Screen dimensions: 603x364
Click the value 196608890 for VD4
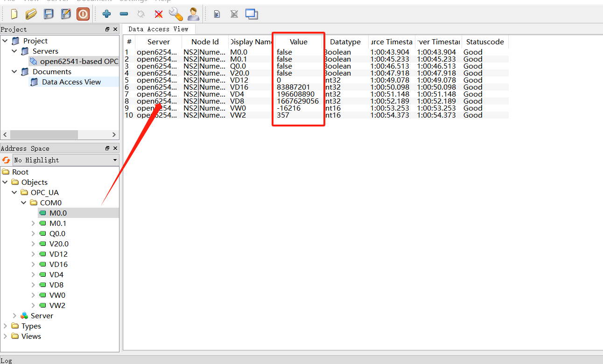295,94
